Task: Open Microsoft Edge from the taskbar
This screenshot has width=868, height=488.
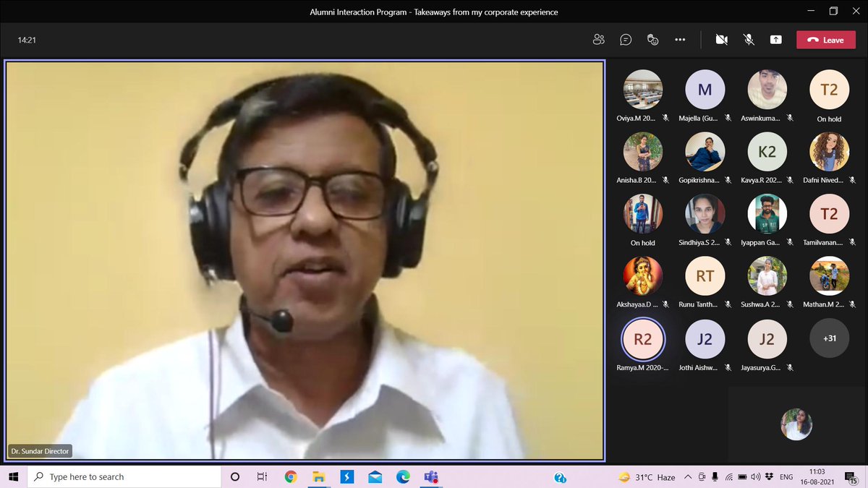Action: pos(403,477)
